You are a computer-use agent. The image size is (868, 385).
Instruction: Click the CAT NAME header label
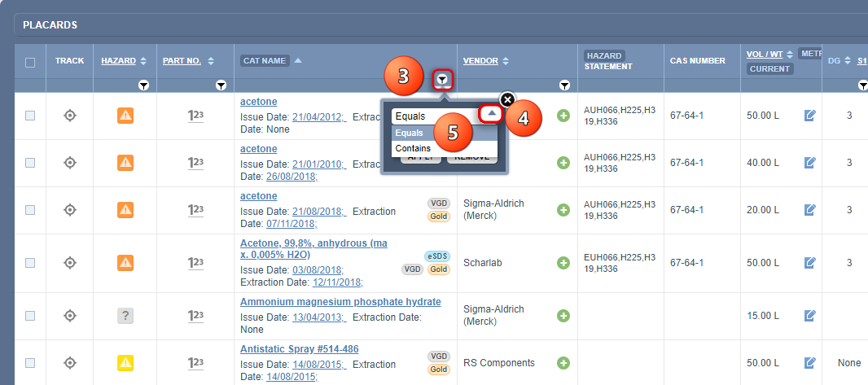265,61
